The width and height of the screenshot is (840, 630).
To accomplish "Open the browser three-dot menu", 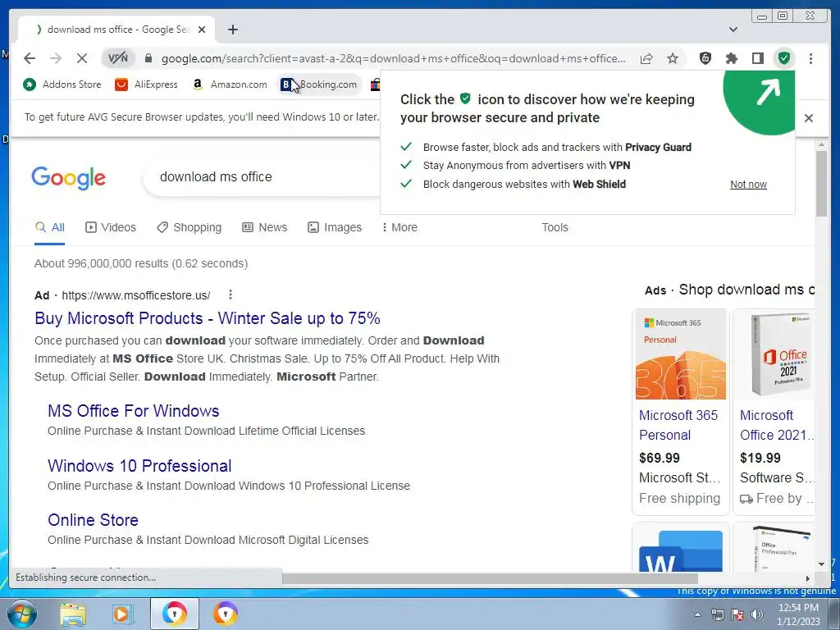I will (x=810, y=58).
